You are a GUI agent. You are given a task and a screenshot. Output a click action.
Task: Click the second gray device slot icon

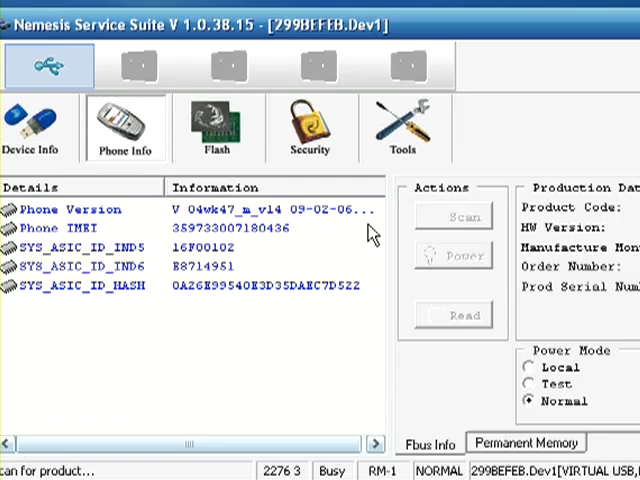229,66
